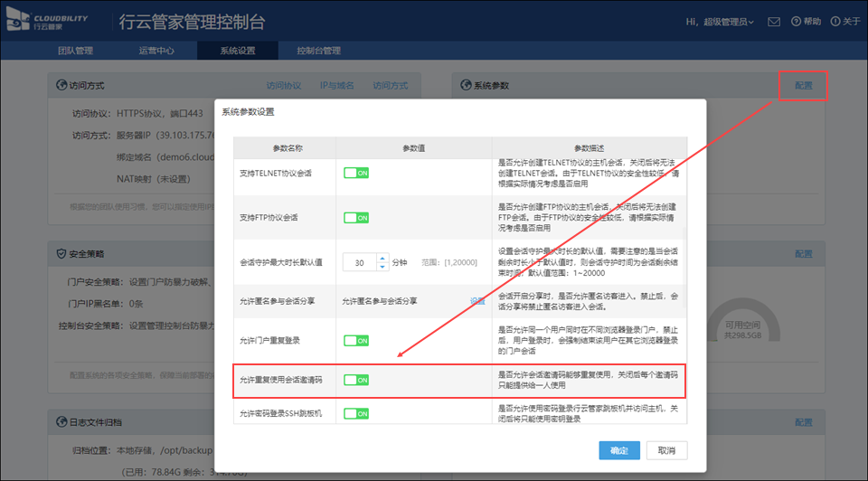Click the 安全策略 shield icon
868x481 pixels.
pyautogui.click(x=61, y=254)
